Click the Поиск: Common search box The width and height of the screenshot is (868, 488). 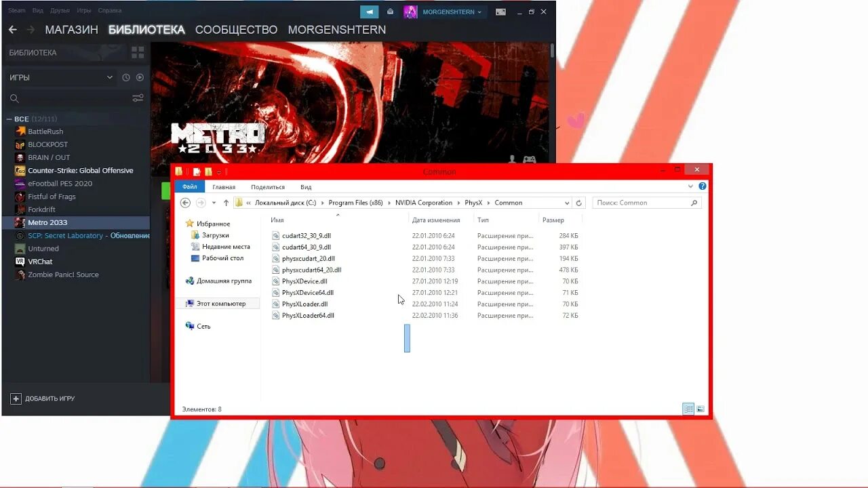click(647, 203)
